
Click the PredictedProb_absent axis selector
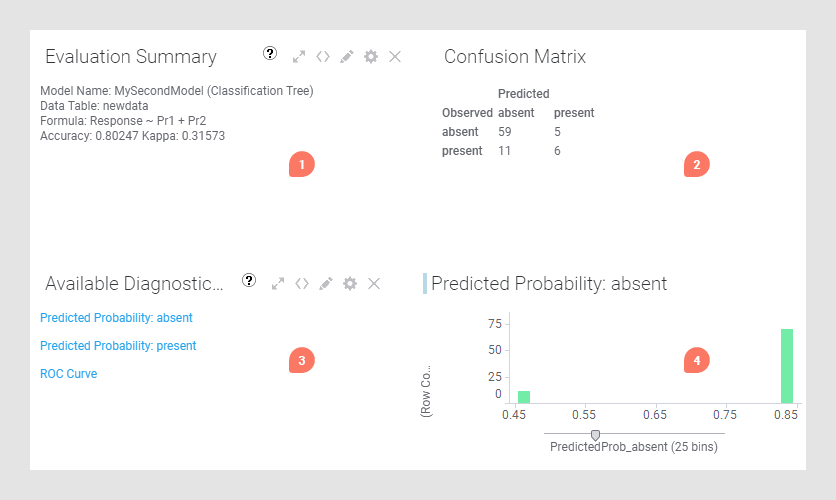point(634,447)
